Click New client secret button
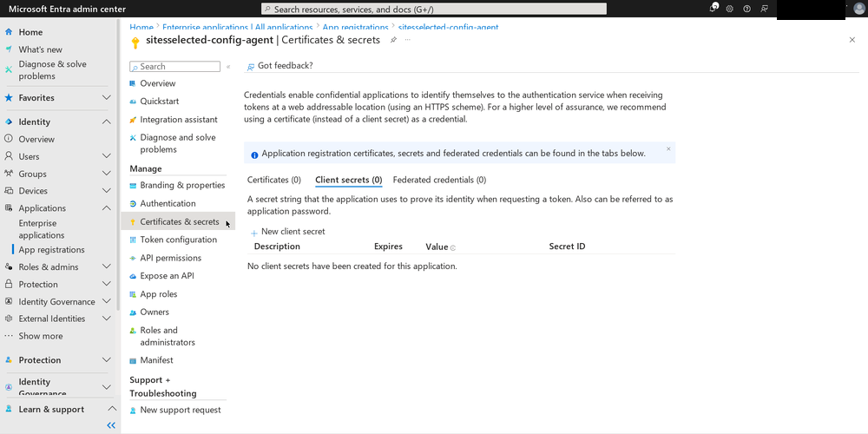Image resolution: width=868 pixels, height=434 pixels. 288,232
